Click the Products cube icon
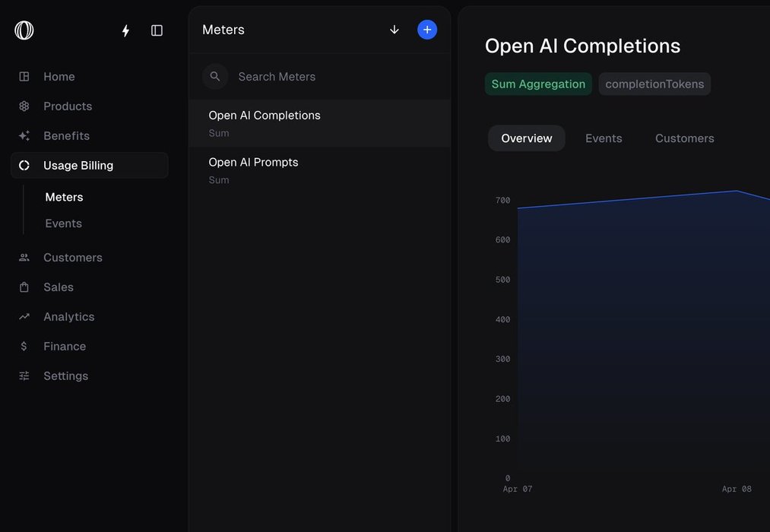This screenshot has height=532, width=770. pos(24,106)
